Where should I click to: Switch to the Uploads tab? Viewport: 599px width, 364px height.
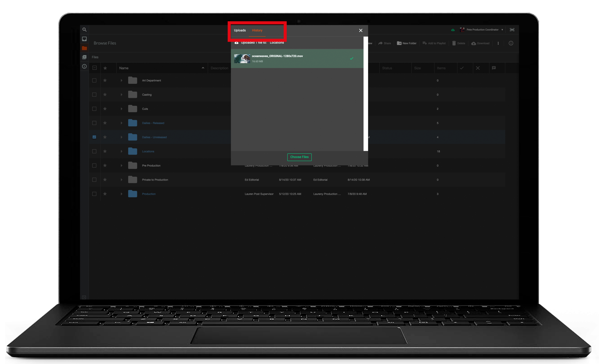click(x=240, y=30)
